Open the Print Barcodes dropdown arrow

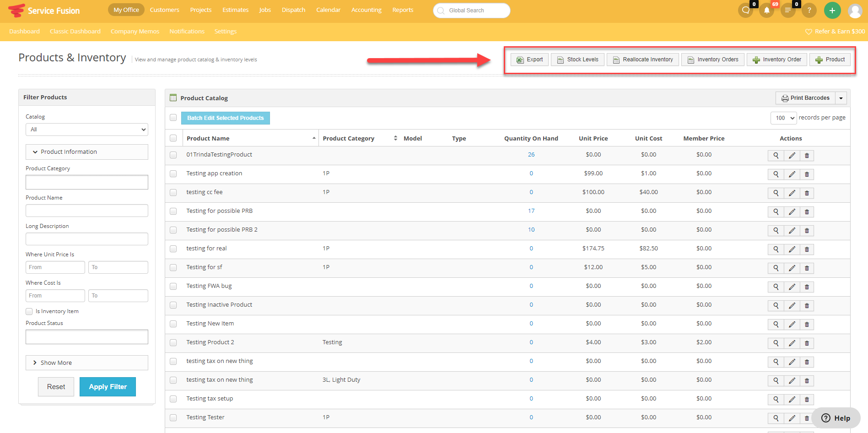point(841,98)
